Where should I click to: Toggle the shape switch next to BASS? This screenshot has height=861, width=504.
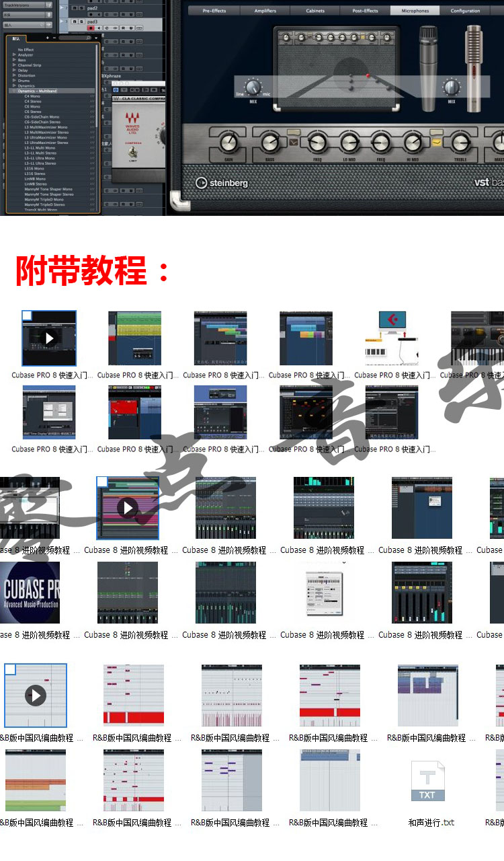click(294, 142)
